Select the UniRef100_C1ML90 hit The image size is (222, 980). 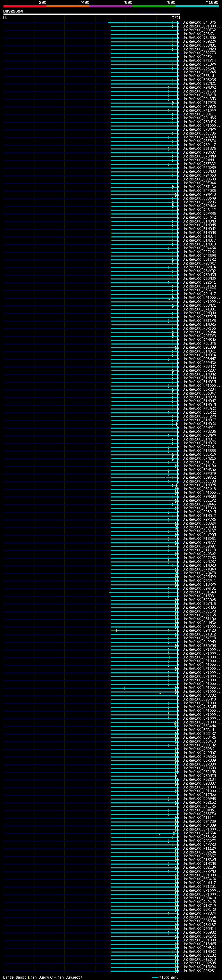coord(199,465)
